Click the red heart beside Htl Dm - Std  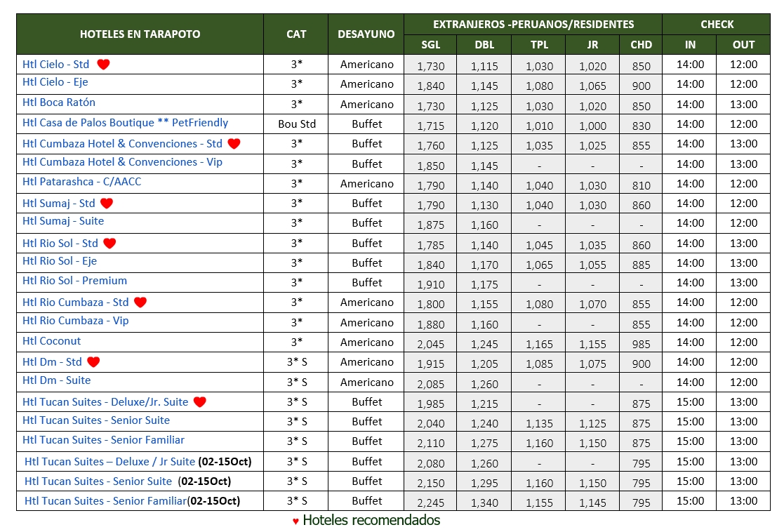(x=93, y=362)
